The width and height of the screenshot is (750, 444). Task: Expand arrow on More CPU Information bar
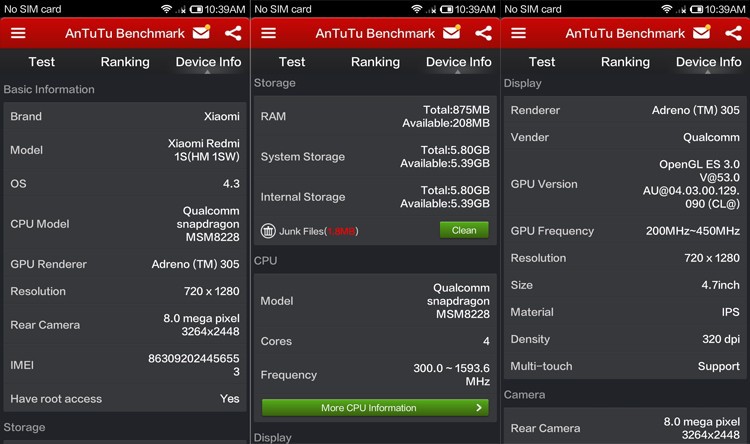pos(480,408)
